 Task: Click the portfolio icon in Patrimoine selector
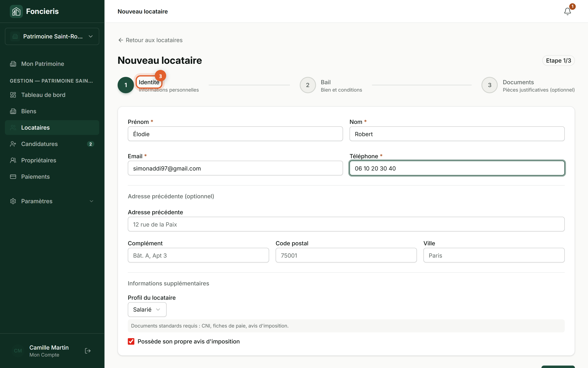pyautogui.click(x=15, y=37)
